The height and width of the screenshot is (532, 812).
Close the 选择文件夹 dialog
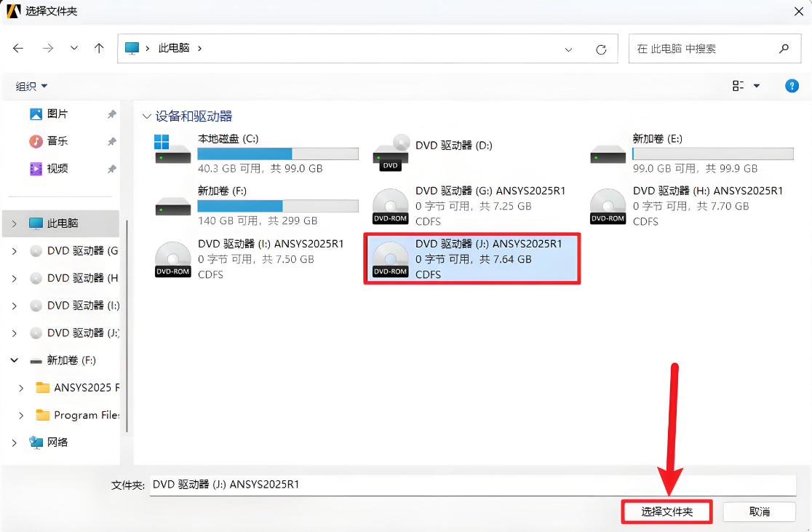[x=798, y=11]
